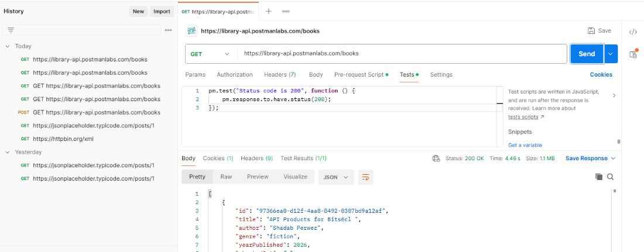Click the network globe icon beside Status
Image resolution: width=644 pixels, height=252 pixels.
436,158
